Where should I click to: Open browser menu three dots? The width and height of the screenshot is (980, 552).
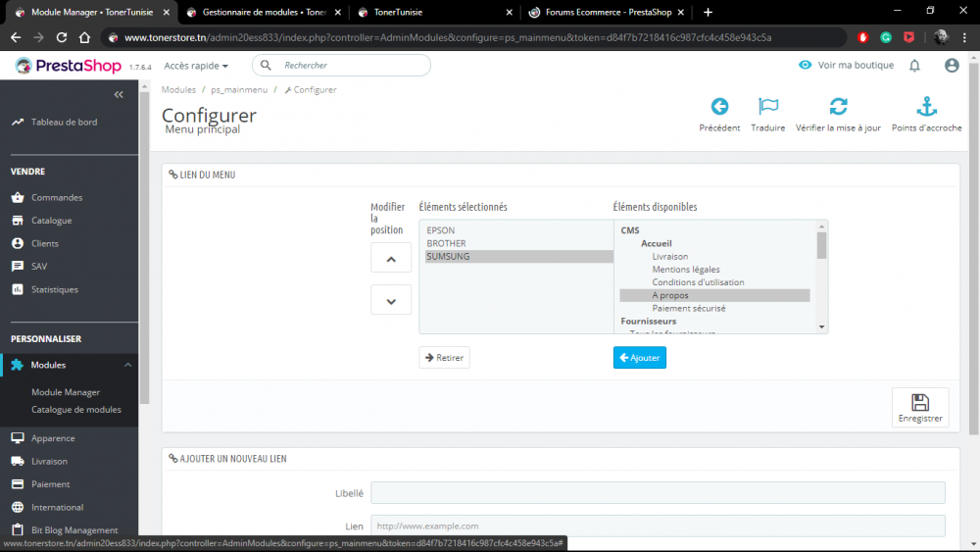[x=964, y=37]
